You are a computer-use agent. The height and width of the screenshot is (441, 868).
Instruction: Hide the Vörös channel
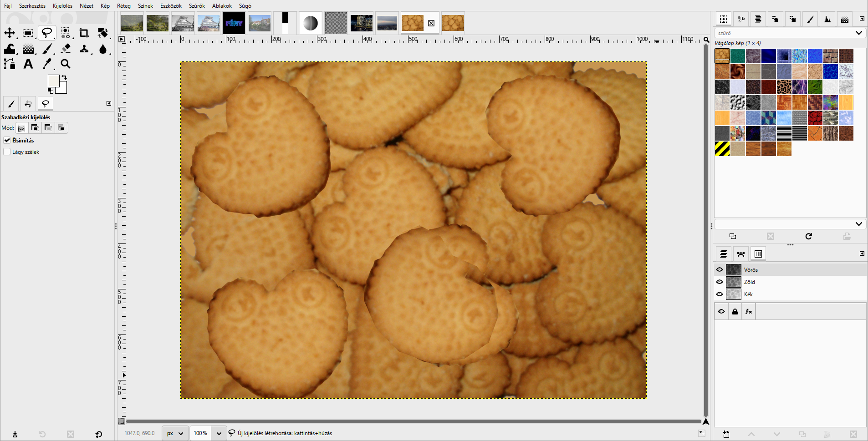tap(720, 269)
